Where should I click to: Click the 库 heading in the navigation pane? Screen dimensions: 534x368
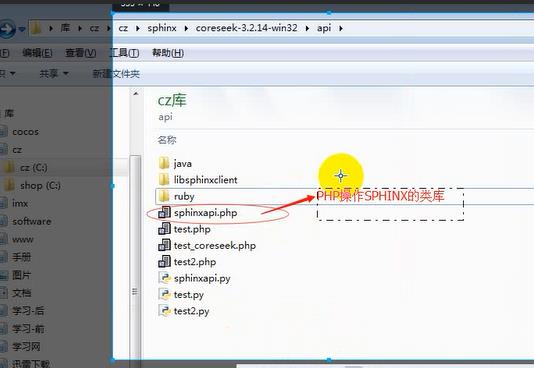9,113
